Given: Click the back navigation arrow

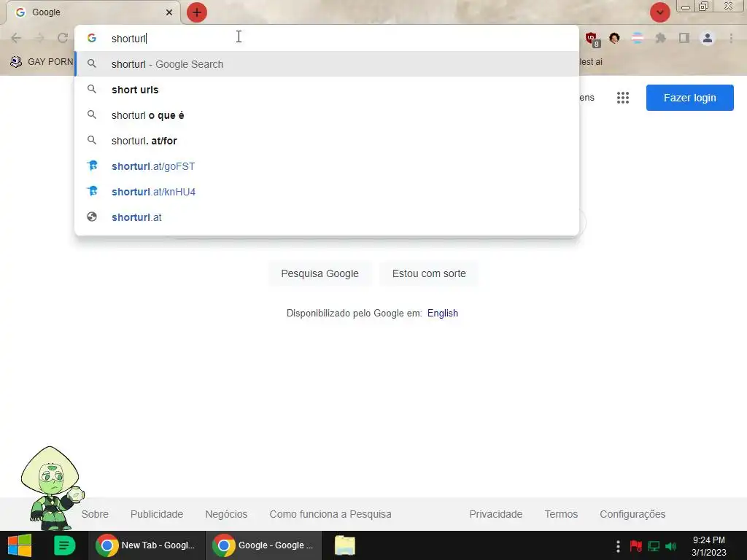Looking at the screenshot, I should [16, 38].
